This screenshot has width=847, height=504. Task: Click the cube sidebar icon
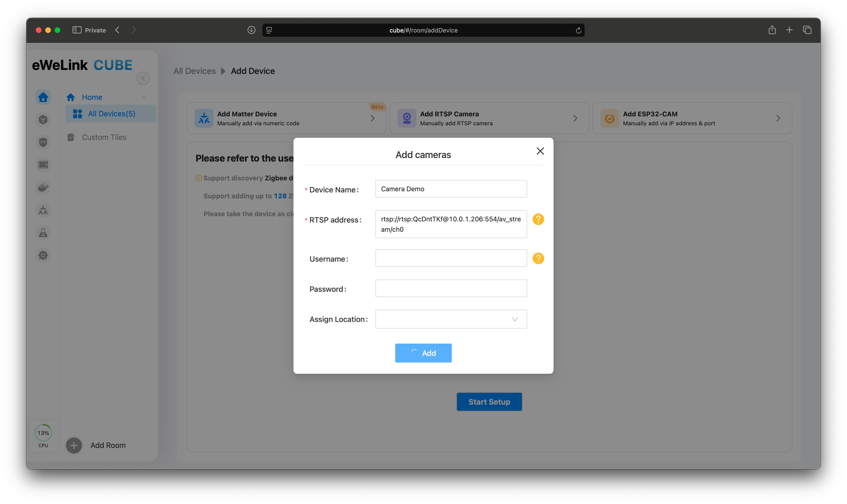[x=43, y=120]
